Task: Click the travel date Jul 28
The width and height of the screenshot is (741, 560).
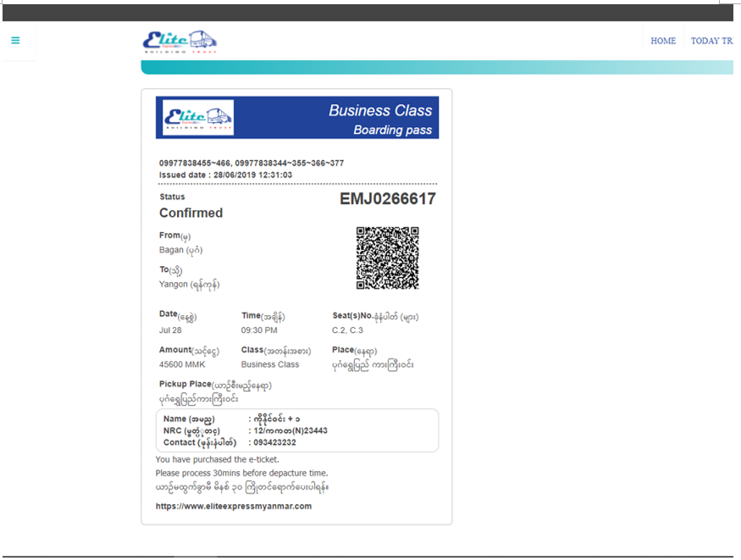Action: click(171, 330)
